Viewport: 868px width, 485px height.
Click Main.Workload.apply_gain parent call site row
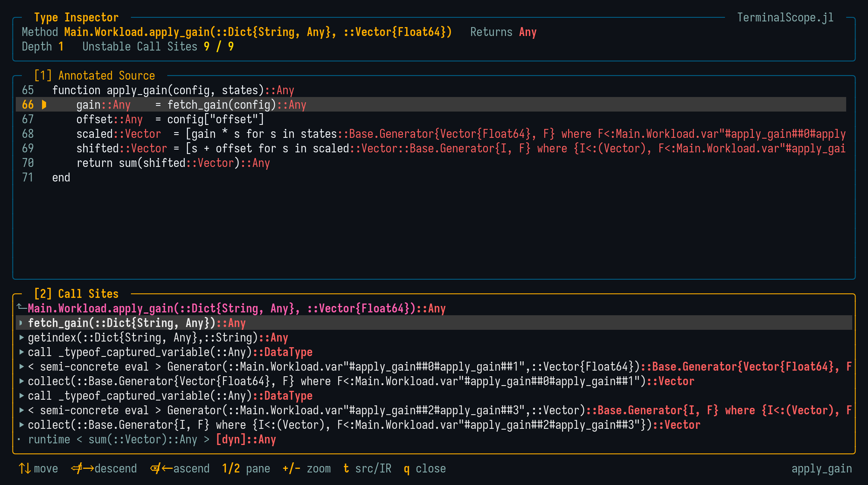[434, 308]
